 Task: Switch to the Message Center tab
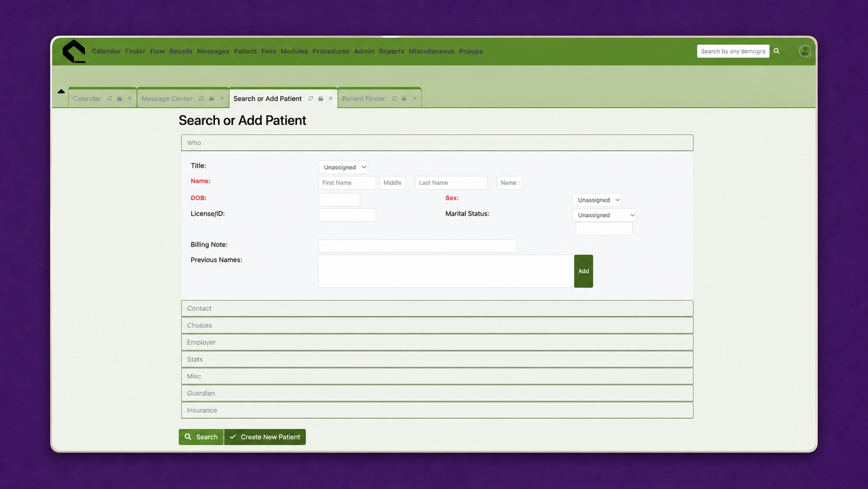click(167, 98)
